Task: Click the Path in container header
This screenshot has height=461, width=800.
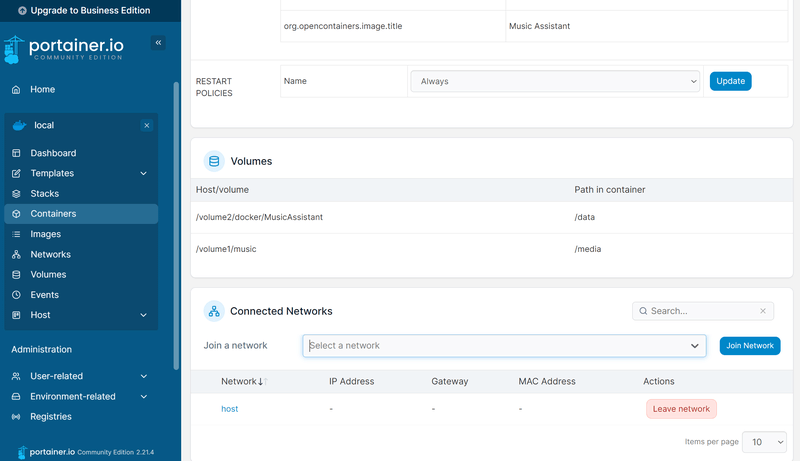Action: point(610,190)
